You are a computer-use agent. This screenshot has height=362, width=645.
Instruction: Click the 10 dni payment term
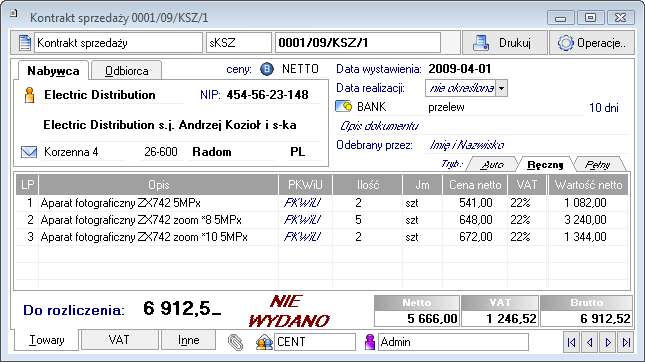(x=603, y=108)
